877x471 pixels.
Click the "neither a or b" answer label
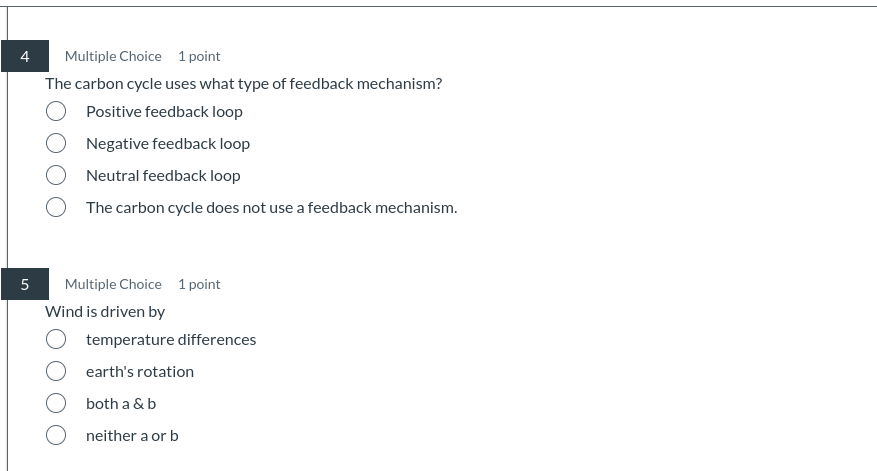tap(132, 436)
